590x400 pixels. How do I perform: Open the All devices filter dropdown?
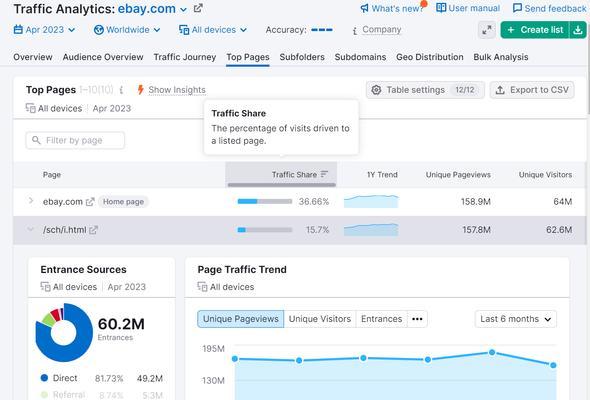pos(213,30)
